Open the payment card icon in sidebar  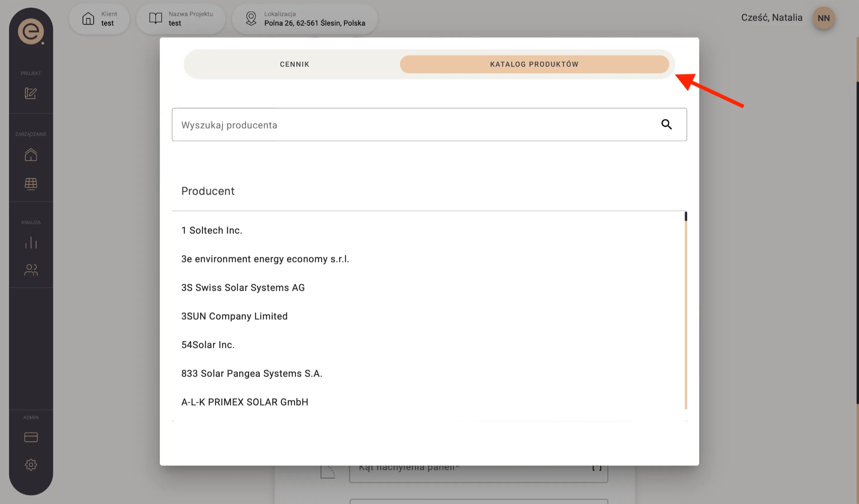point(31,437)
